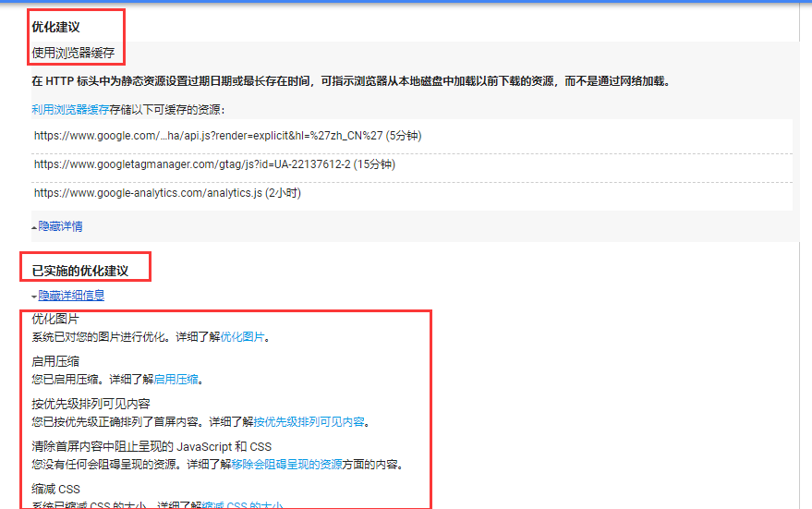The image size is (812, 509).
Task: Click the 启用压缩 rule title
Action: 55,362
